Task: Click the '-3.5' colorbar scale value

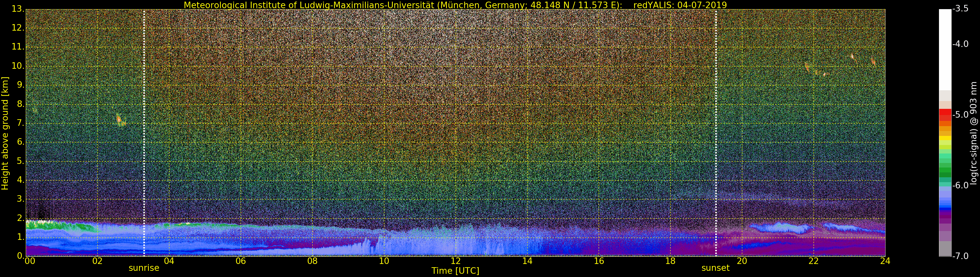Action: tap(960, 9)
